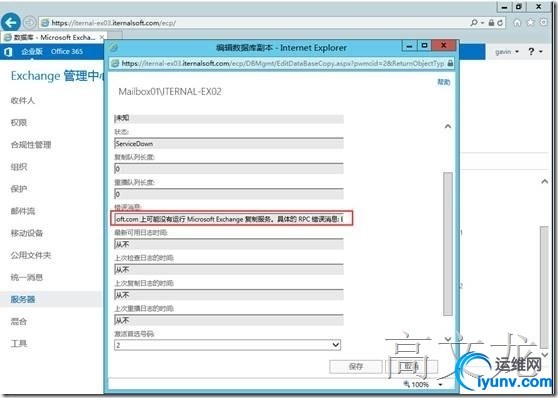Click the Mailbox01\ITERNAL-EX02 heading text
The image size is (558, 398).
pyautogui.click(x=170, y=92)
